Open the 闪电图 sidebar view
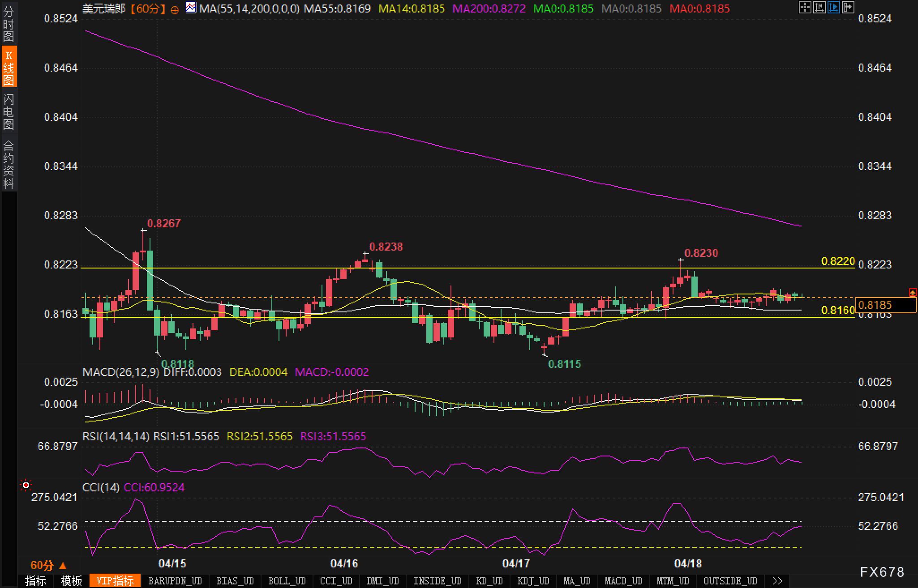Screen dimensions: 918x588 (9, 112)
